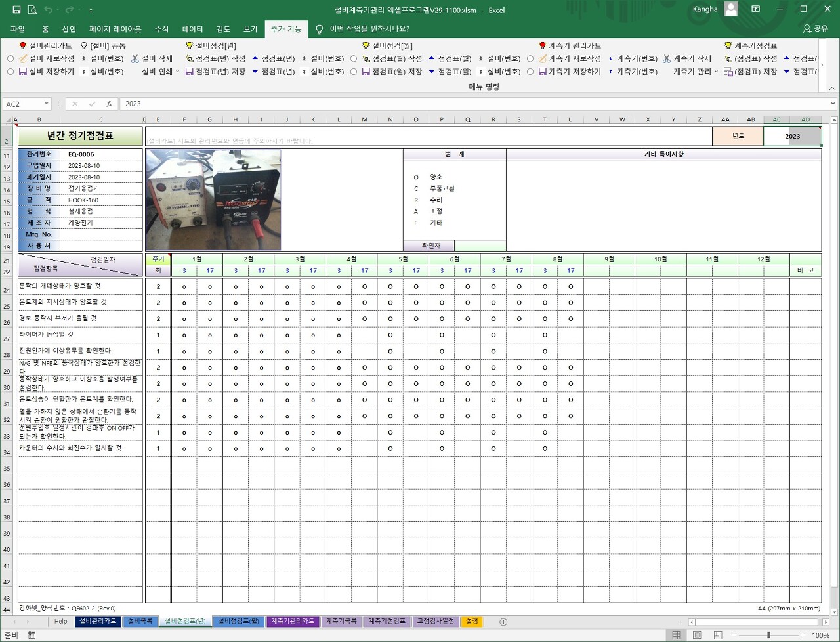Click the Undo arrow in the title bar
The height and width of the screenshot is (642, 840).
click(x=48, y=10)
